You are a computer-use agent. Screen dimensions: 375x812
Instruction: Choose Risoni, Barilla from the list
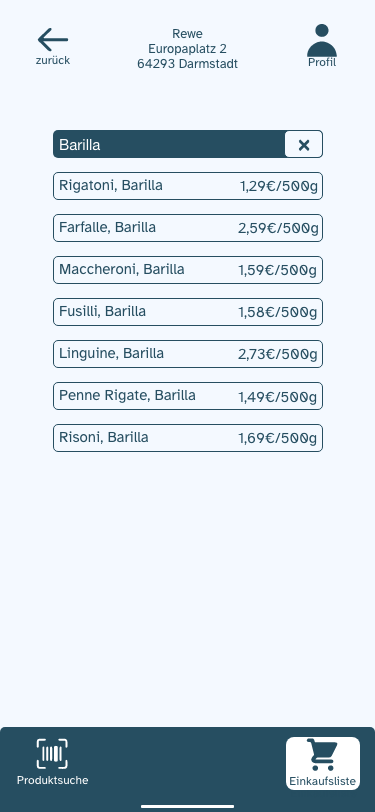[x=188, y=438]
